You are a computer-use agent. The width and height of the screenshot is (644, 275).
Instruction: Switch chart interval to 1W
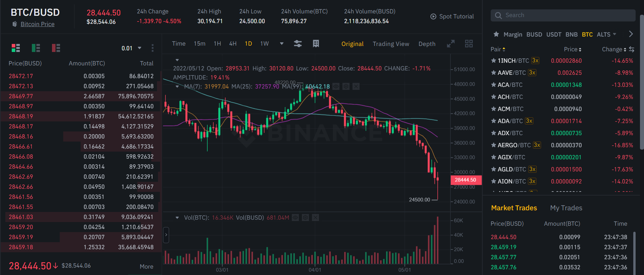[265, 44]
